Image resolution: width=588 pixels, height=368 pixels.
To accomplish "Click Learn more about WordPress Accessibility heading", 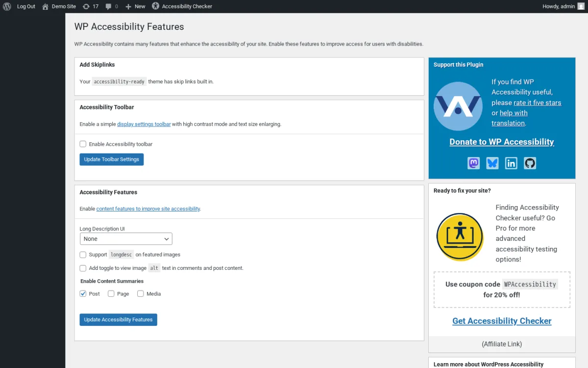I will 489,365.
